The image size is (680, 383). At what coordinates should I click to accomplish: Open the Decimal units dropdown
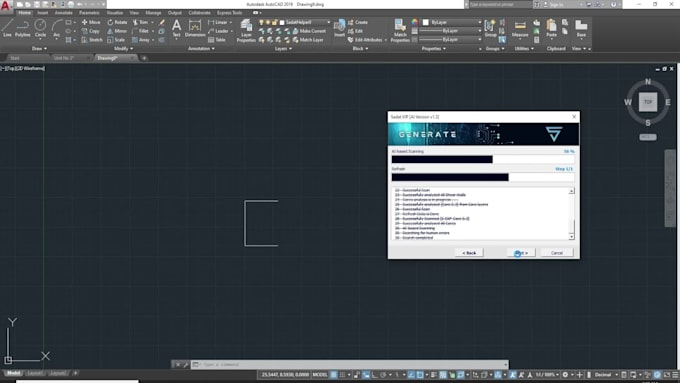tap(605, 375)
